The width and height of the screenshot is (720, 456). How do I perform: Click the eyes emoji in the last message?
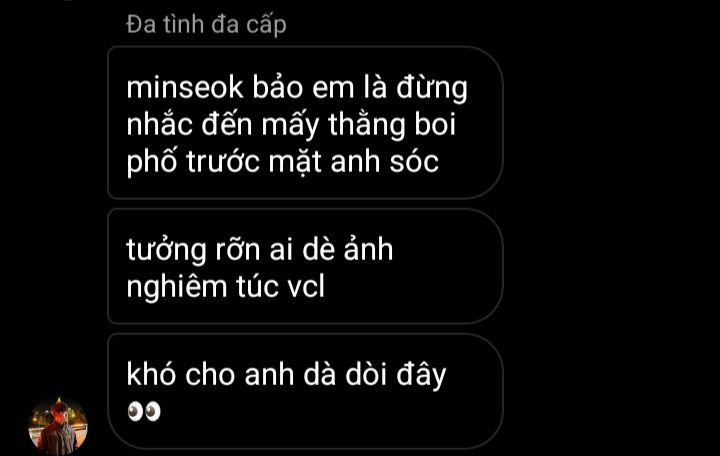coord(144,411)
